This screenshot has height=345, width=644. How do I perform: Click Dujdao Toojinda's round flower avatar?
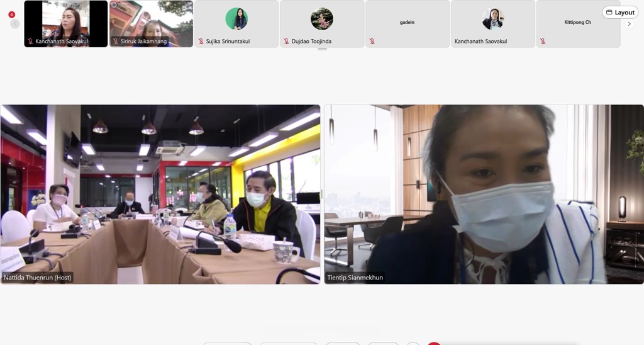click(322, 19)
